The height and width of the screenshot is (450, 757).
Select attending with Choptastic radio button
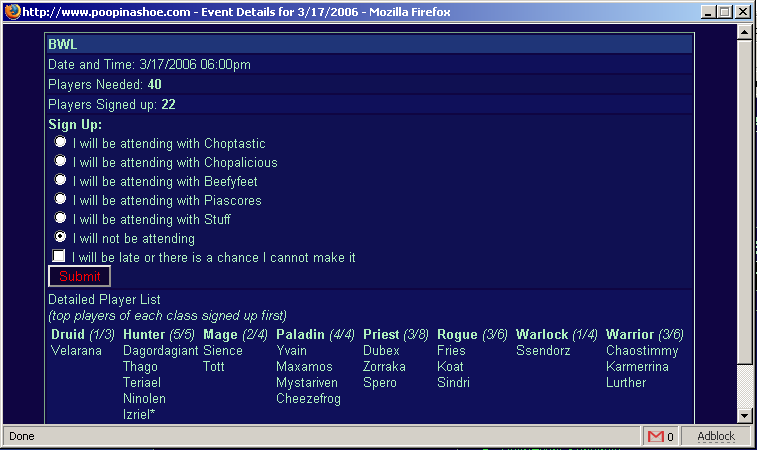click(60, 141)
